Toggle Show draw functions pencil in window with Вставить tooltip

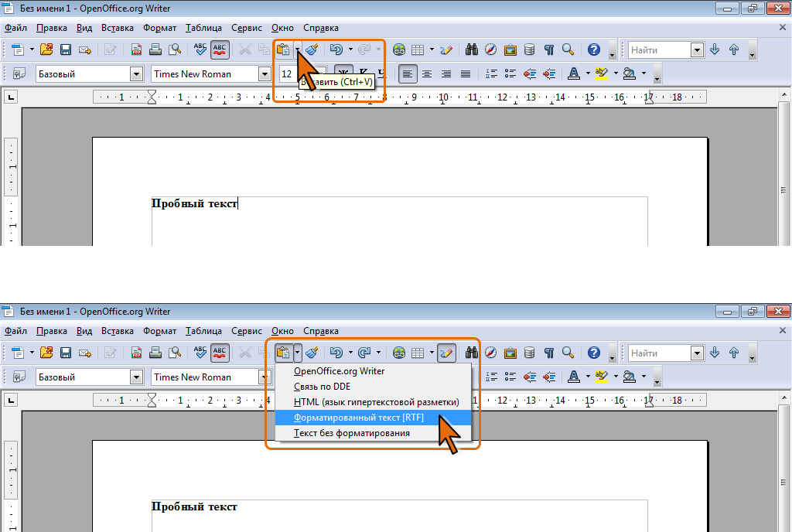point(446,49)
